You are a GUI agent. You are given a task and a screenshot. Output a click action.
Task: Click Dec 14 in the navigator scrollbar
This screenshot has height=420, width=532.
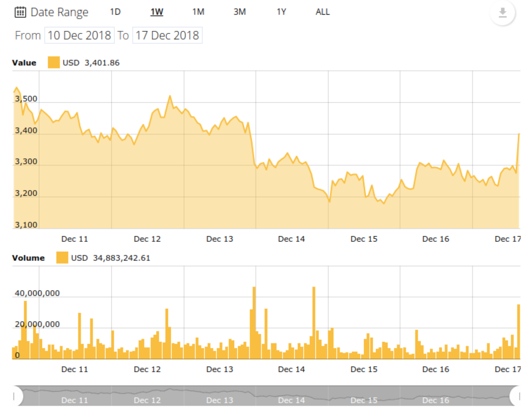[291, 400]
